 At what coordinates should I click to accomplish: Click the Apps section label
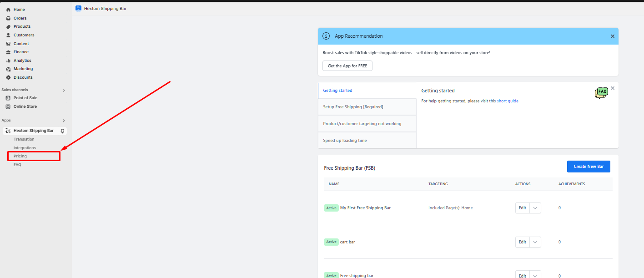tap(6, 121)
